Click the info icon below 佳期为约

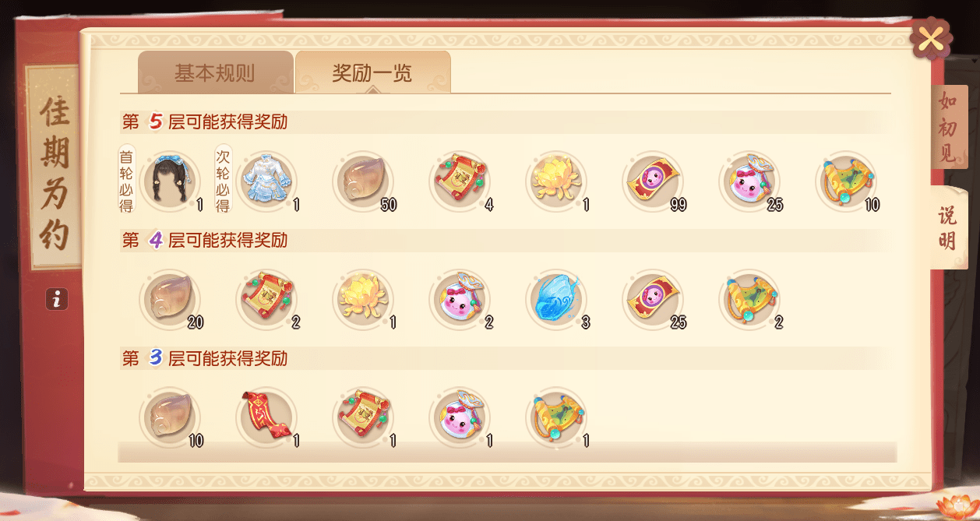pos(57,298)
